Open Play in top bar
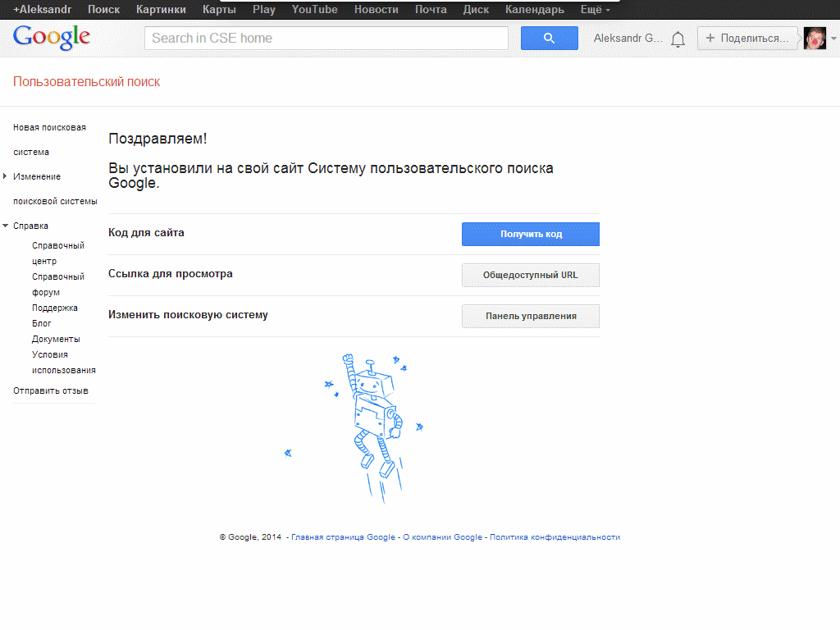 [x=264, y=10]
